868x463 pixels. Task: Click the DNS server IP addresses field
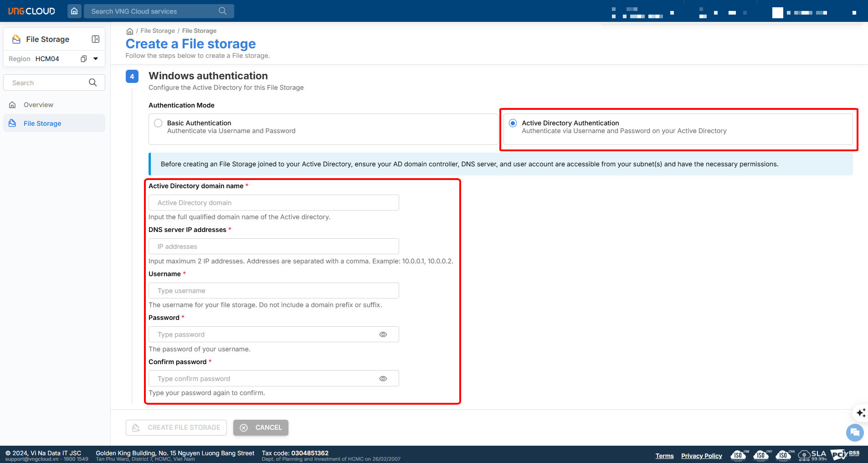(273, 247)
